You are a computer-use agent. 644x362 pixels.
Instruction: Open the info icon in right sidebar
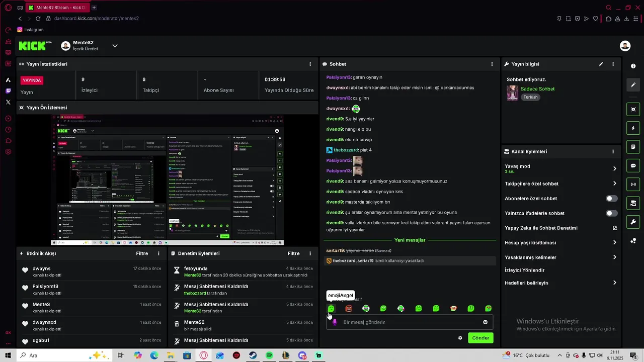pos(633,66)
